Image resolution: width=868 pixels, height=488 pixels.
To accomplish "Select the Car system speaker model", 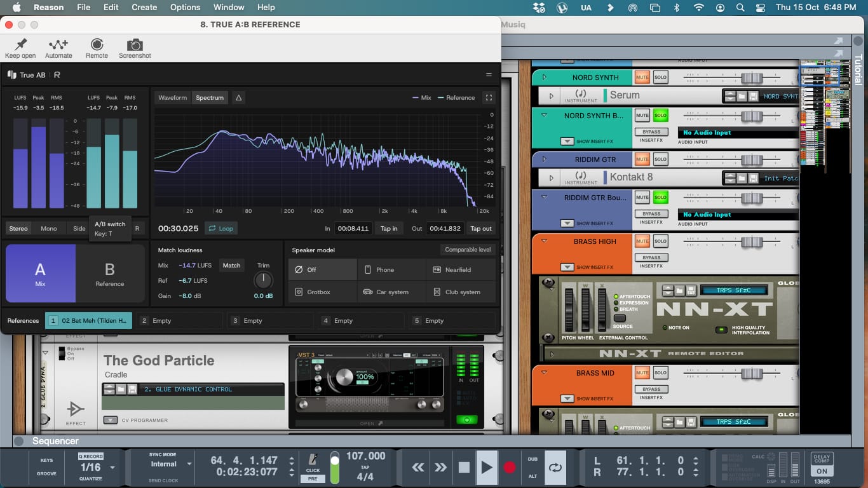I will (x=392, y=292).
